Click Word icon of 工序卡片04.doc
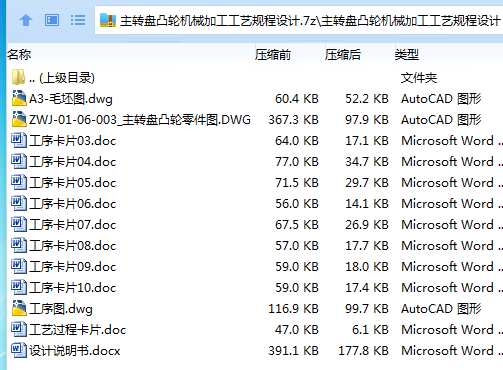 [x=19, y=161]
